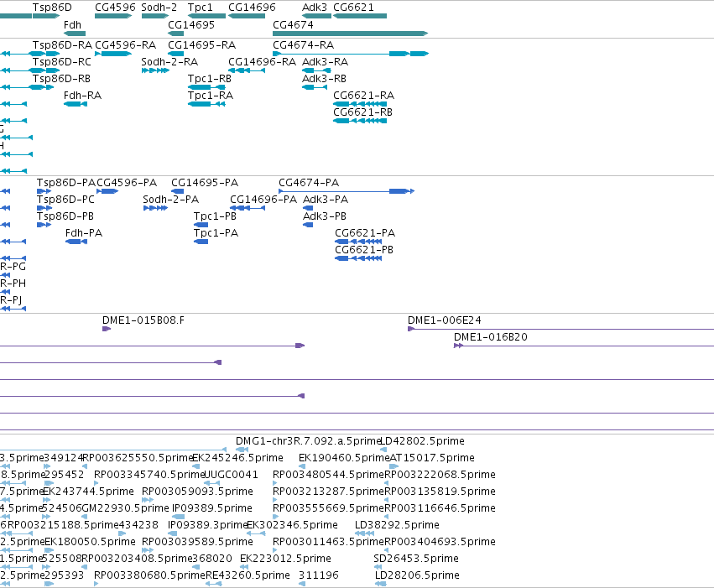Select the CG14696 gene label
Image resolution: width=714 pixels, height=588 pixels.
252,8
